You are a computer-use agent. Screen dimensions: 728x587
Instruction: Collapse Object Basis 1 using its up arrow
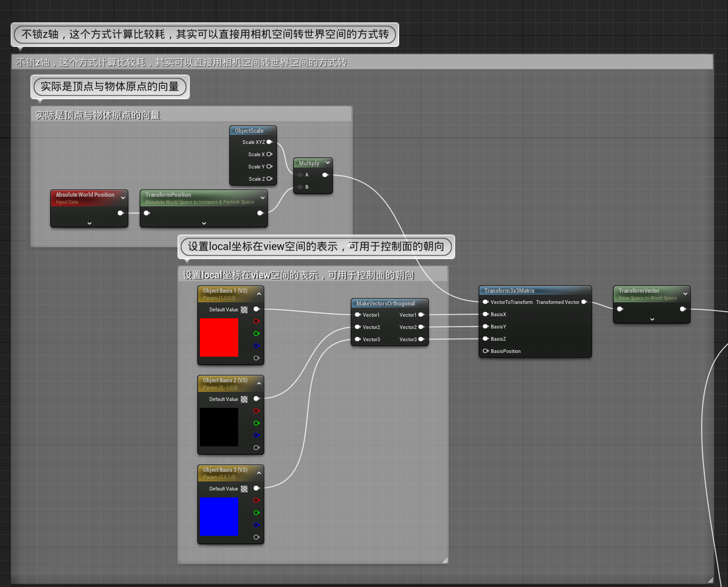coord(259,293)
